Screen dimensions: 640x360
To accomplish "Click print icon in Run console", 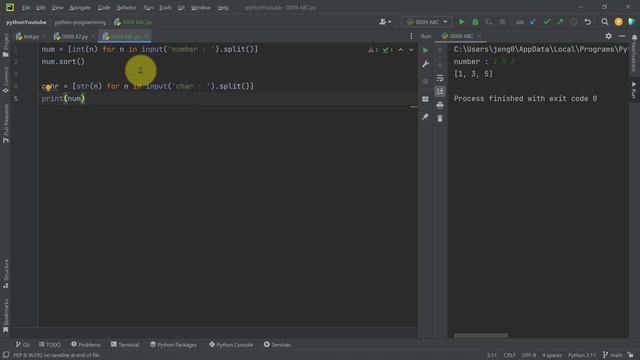I will coord(440,105).
